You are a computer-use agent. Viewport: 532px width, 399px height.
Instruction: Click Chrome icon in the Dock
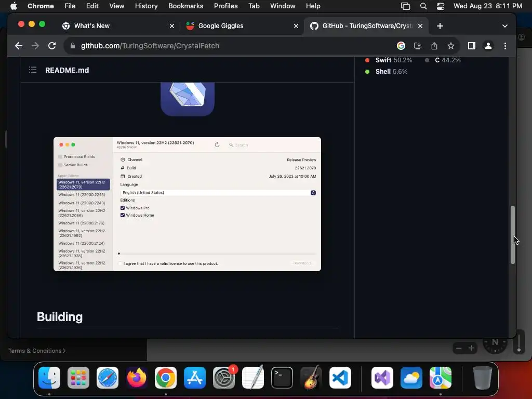click(166, 378)
